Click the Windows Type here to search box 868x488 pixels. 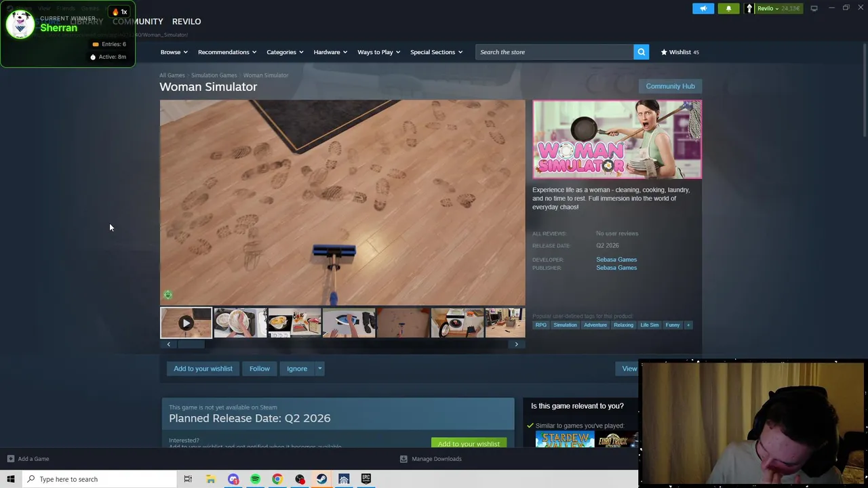click(99, 479)
